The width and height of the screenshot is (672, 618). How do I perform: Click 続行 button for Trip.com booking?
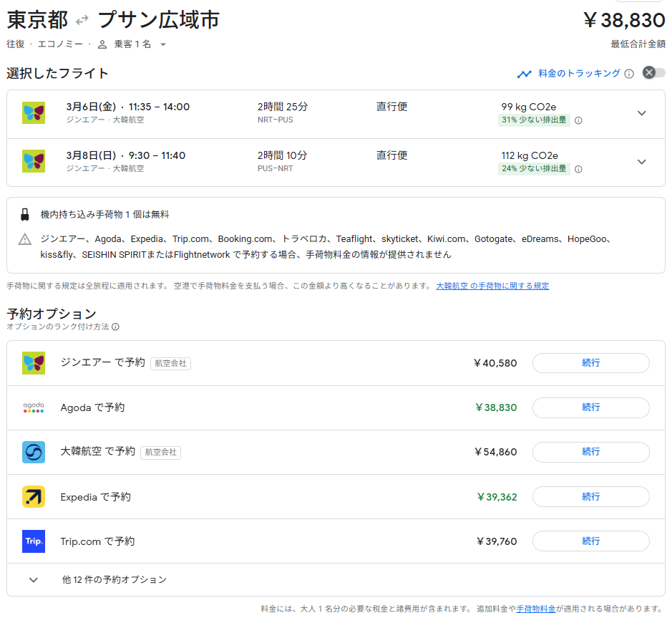(590, 541)
